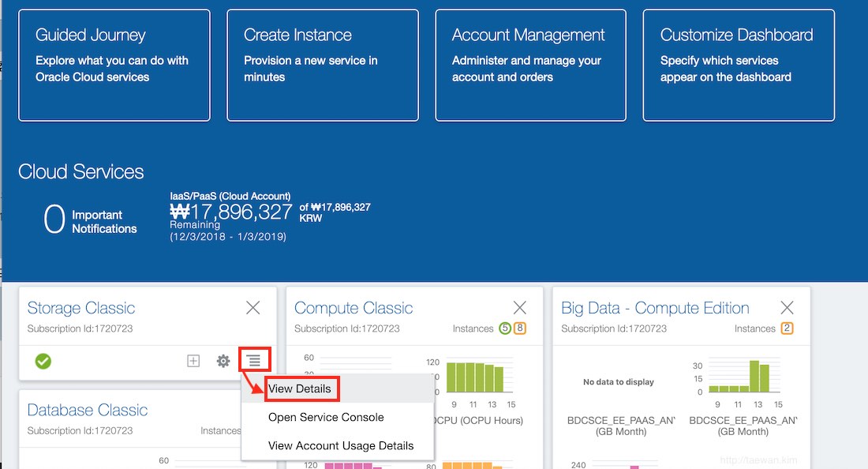The image size is (868, 469).
Task: Open Storage Classic action menu icon
Action: point(254,361)
